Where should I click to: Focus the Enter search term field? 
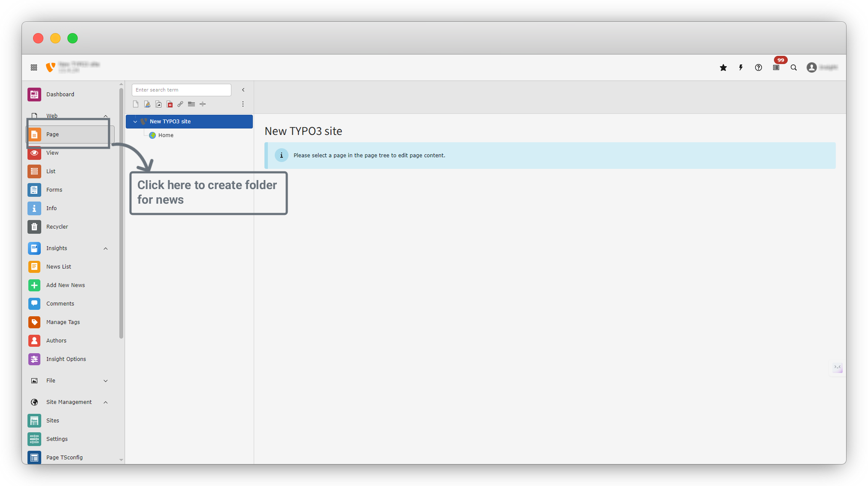pos(181,90)
